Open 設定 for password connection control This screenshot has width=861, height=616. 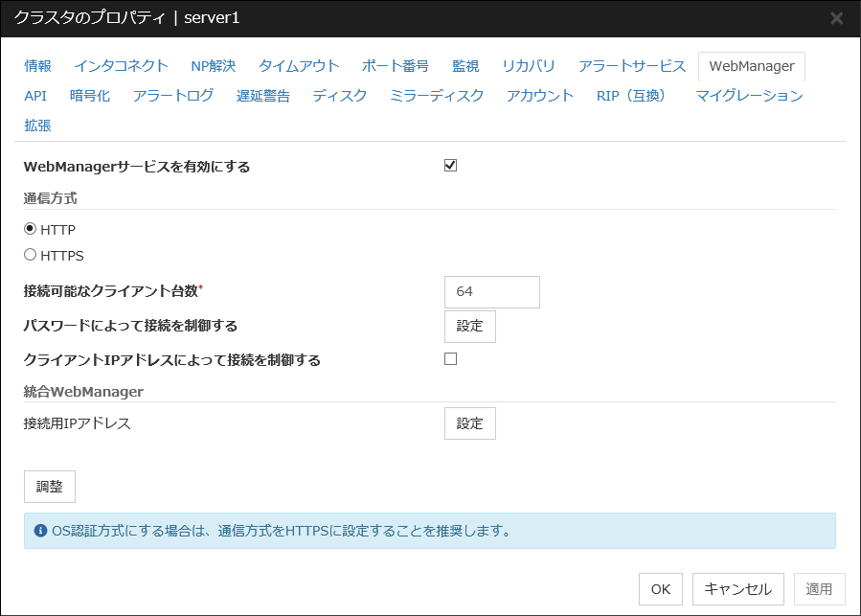tap(469, 326)
